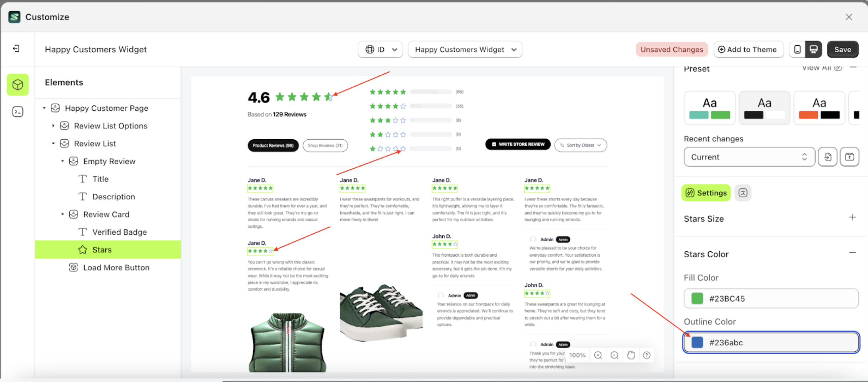Viewport: 868px width, 382px height.
Task: Activate the hand pan tool icon
Action: [631, 355]
